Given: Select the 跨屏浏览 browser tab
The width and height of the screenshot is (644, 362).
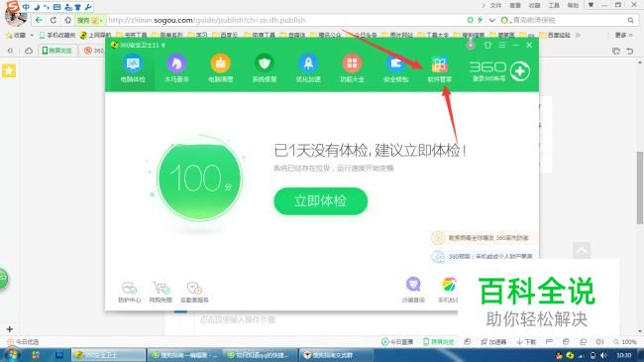Looking at the screenshot, I should click(57, 51).
